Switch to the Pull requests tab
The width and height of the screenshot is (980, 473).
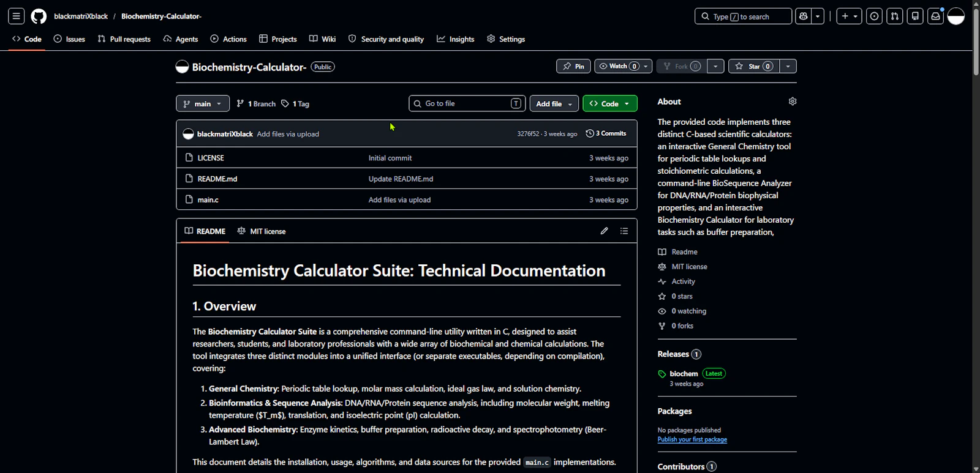coord(124,39)
